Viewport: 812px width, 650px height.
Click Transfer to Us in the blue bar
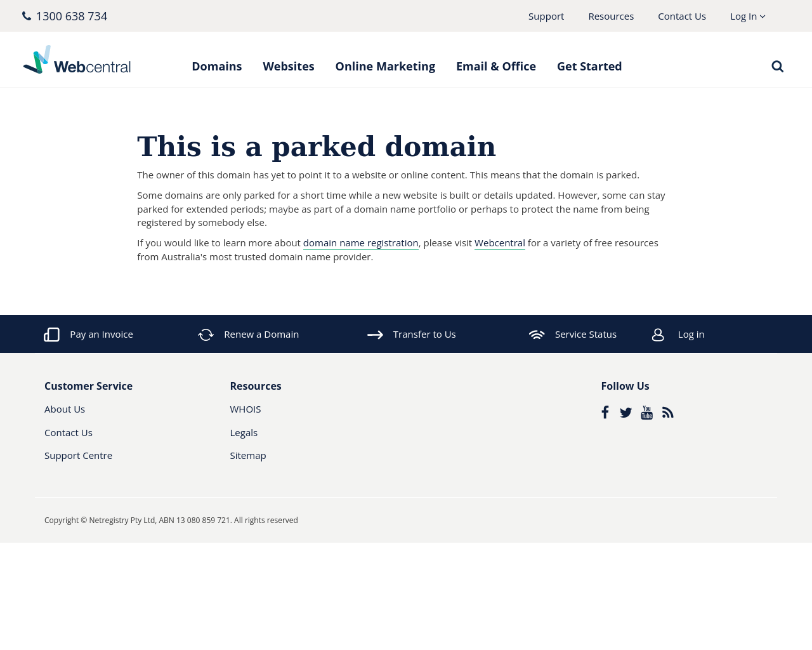point(424,335)
